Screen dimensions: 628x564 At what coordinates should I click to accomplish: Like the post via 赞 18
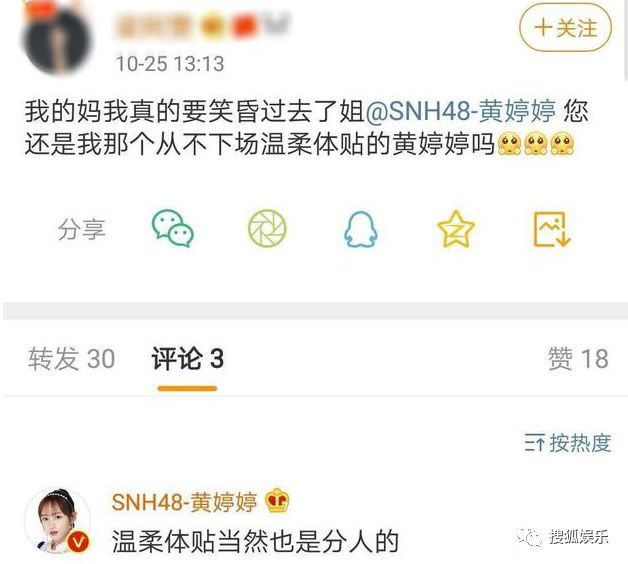pyautogui.click(x=578, y=358)
